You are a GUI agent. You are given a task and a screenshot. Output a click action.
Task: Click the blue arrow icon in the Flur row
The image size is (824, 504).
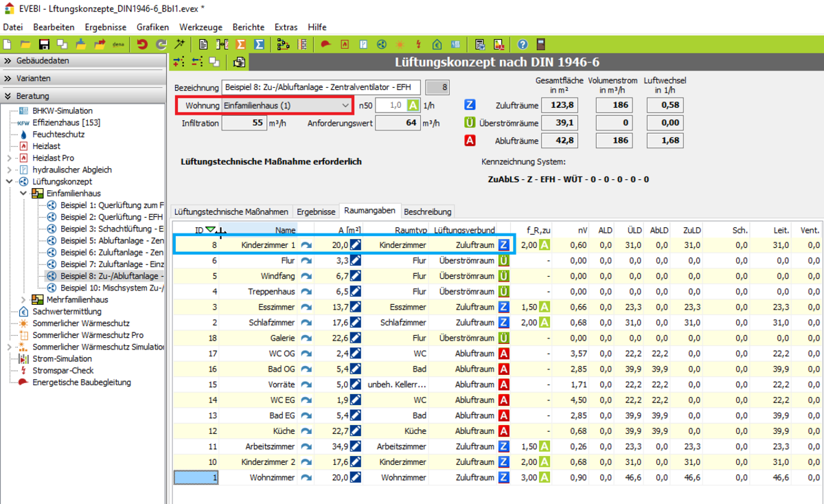(306, 261)
